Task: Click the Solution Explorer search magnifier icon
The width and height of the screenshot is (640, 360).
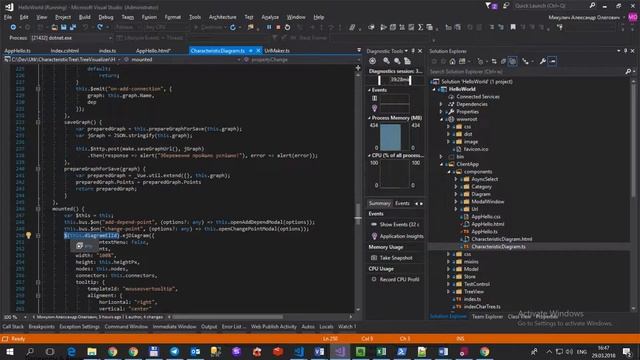Action: tap(628, 71)
